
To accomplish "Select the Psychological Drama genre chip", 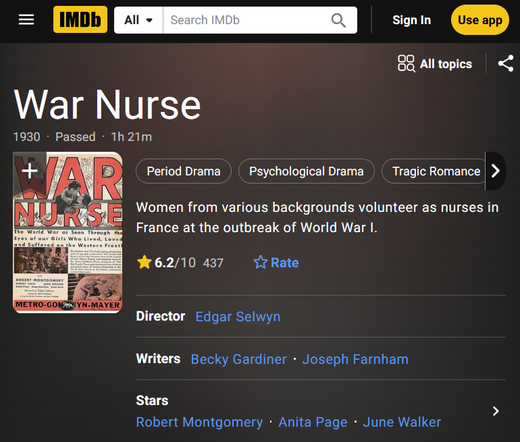I will click(306, 171).
